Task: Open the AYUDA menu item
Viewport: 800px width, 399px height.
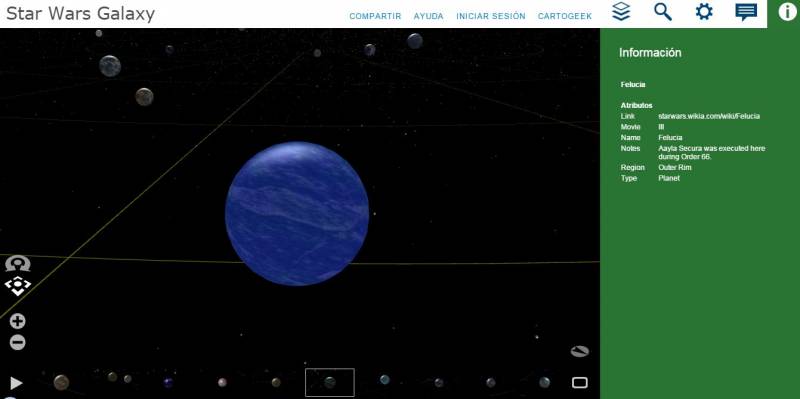Action: 429,16
